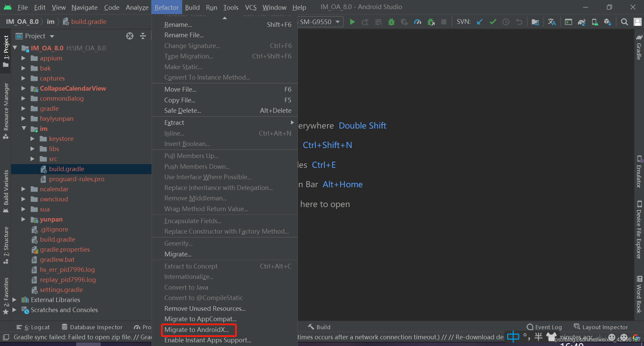Expand the src folder
Screen dimensions: 644x346
[x=33, y=159]
